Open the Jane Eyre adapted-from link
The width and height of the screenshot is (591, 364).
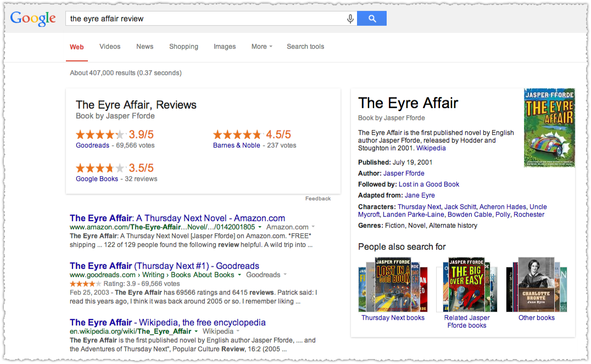pos(420,195)
